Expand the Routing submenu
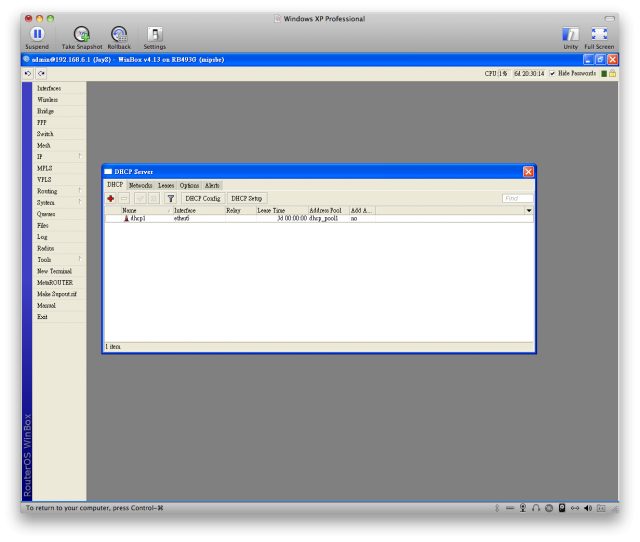Image resolution: width=640 pixels, height=542 pixels. 80,191
